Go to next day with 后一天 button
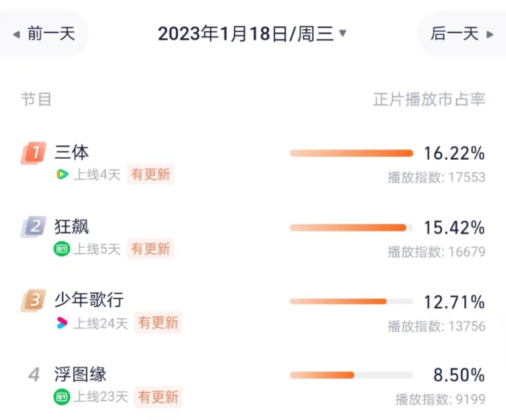This screenshot has width=506, height=420. [462, 33]
